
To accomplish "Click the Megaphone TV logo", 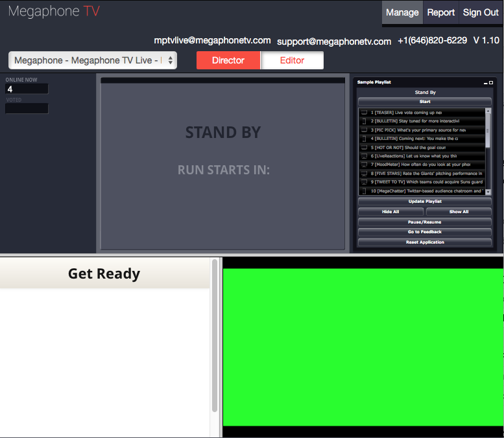I will coord(54,11).
